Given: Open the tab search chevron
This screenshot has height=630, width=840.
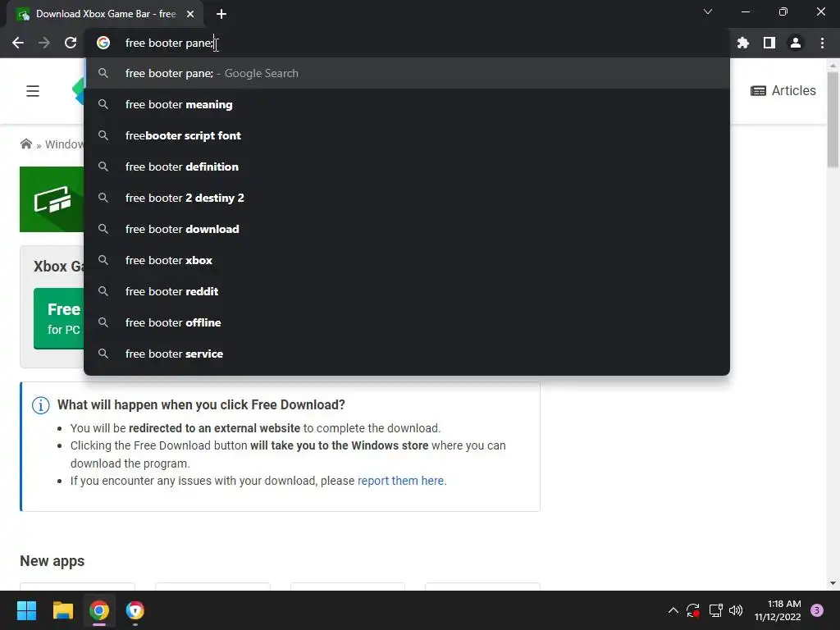Looking at the screenshot, I should click(x=708, y=11).
